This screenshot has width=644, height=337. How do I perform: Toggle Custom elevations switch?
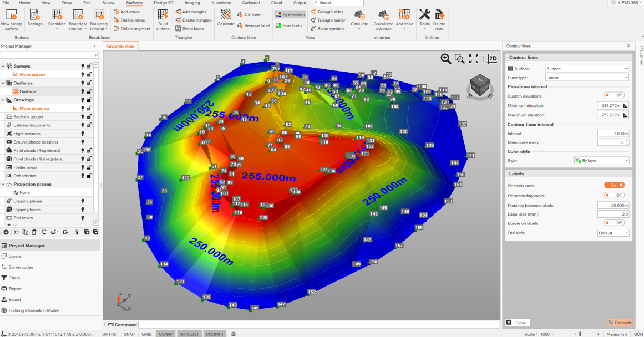click(x=614, y=95)
